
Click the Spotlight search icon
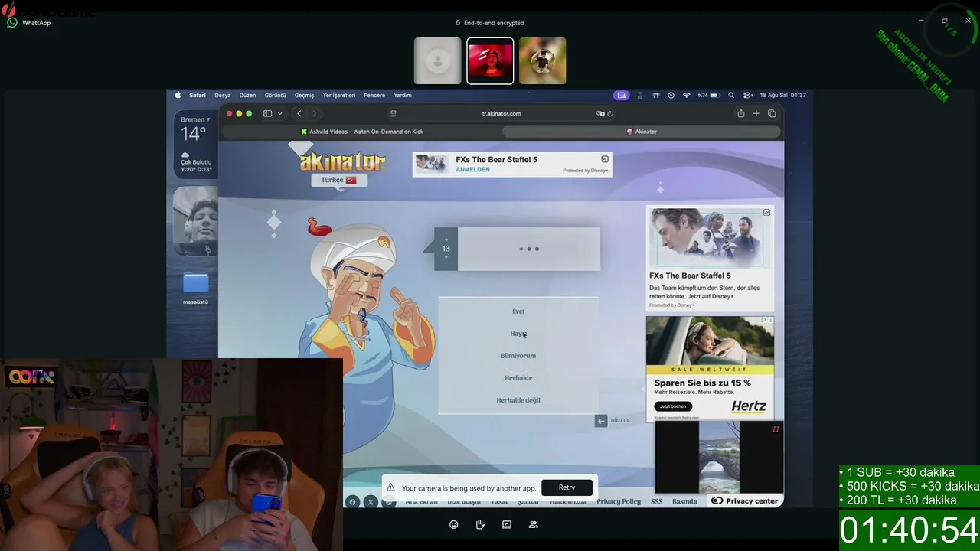point(731,96)
